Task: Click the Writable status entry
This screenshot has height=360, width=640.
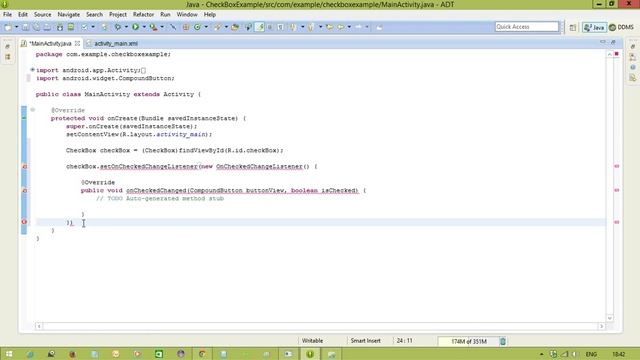Action: (313, 341)
